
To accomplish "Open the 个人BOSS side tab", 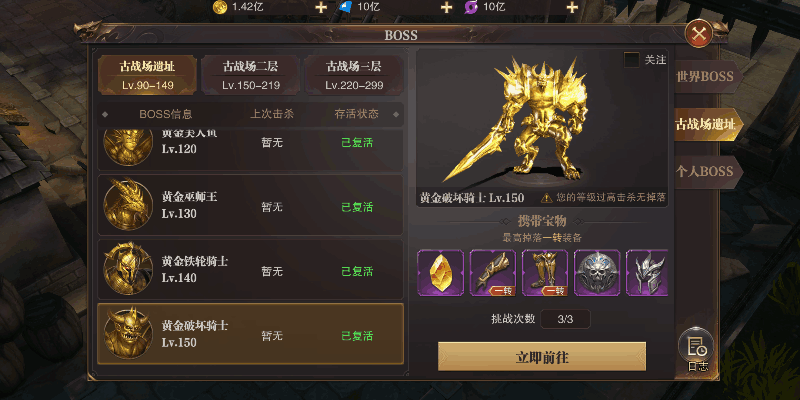I will [708, 172].
